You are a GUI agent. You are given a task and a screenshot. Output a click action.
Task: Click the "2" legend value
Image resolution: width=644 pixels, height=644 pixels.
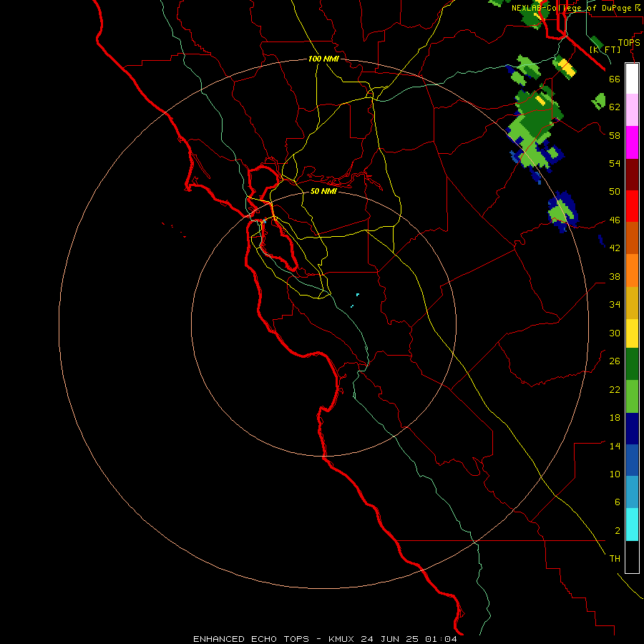pyautogui.click(x=617, y=531)
